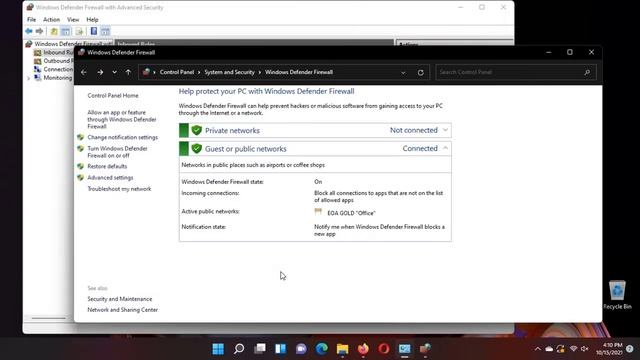Click Restore defaults link
Image resolution: width=640 pixels, height=360 pixels.
[x=107, y=167]
